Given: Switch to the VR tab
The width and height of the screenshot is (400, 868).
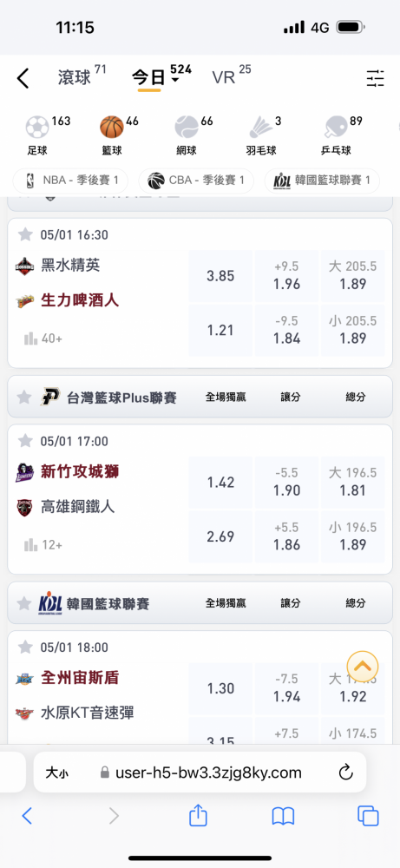Looking at the screenshot, I should click(224, 77).
